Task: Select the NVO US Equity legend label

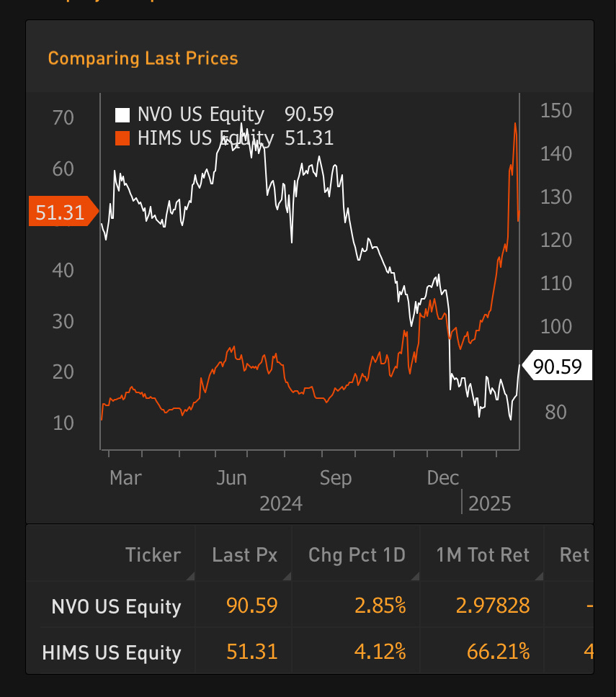Action: pos(201,114)
